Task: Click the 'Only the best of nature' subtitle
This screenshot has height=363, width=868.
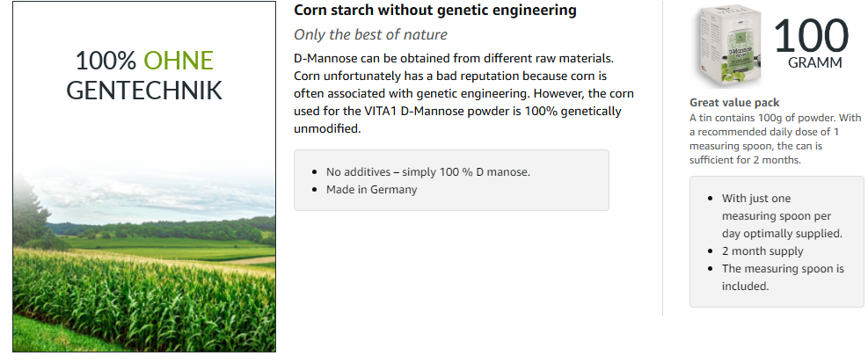Action: [370, 35]
